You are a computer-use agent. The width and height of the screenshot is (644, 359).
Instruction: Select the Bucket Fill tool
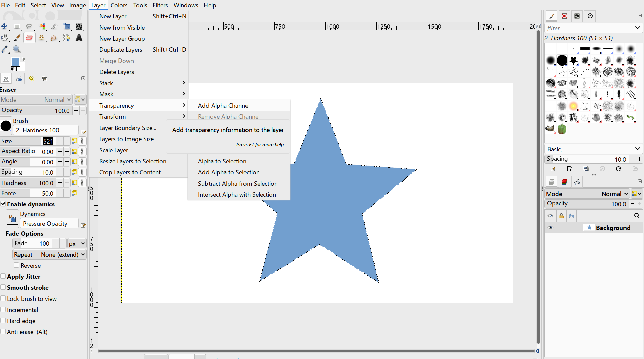5,38
